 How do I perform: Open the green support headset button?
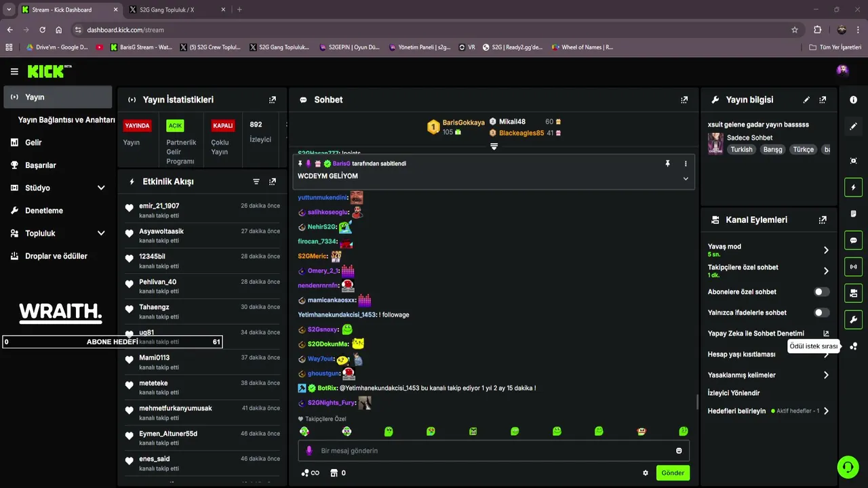848,466
